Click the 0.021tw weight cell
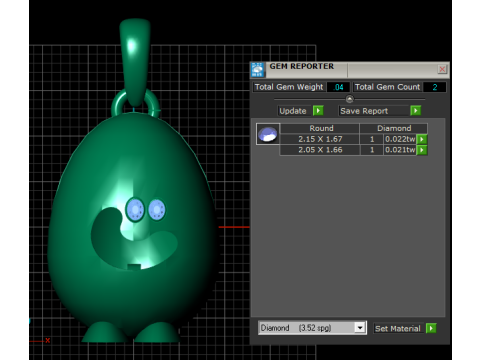This screenshot has width=480, height=360. [x=400, y=150]
